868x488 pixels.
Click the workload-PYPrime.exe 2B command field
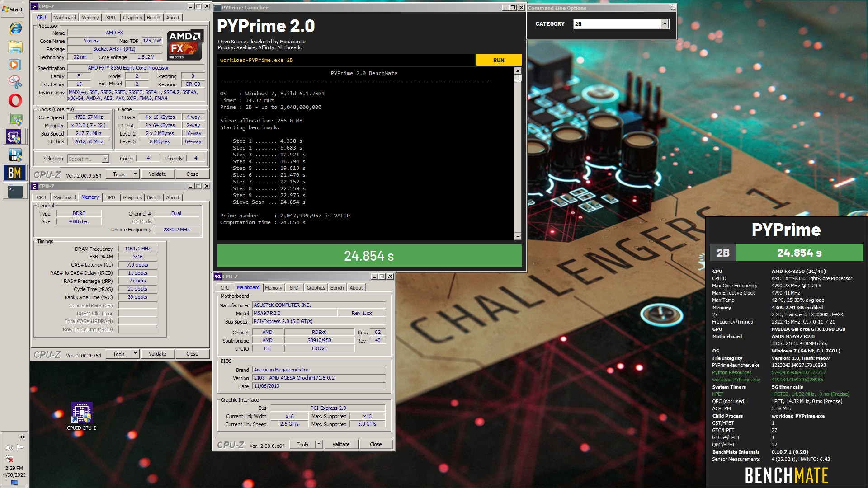tap(346, 60)
